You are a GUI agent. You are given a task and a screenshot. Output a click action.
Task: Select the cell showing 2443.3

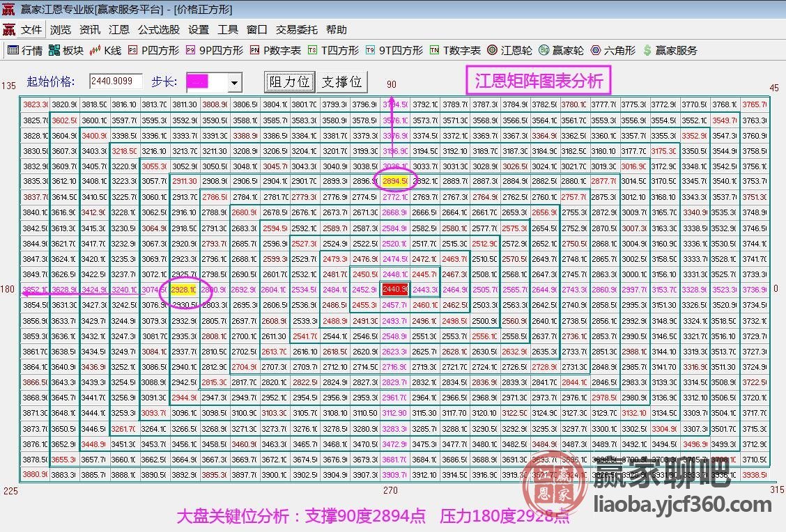pyautogui.click(x=424, y=290)
